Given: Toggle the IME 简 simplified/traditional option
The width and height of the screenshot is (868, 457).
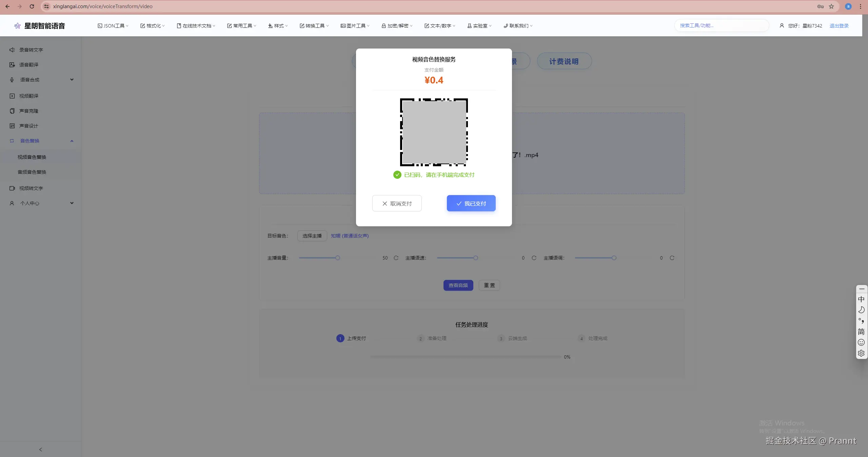Looking at the screenshot, I should point(861,331).
